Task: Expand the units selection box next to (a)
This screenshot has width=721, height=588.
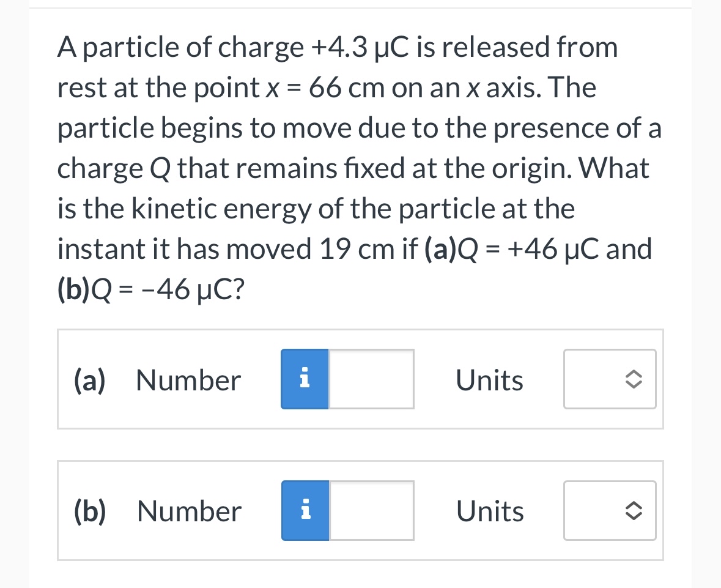Action: [x=609, y=379]
